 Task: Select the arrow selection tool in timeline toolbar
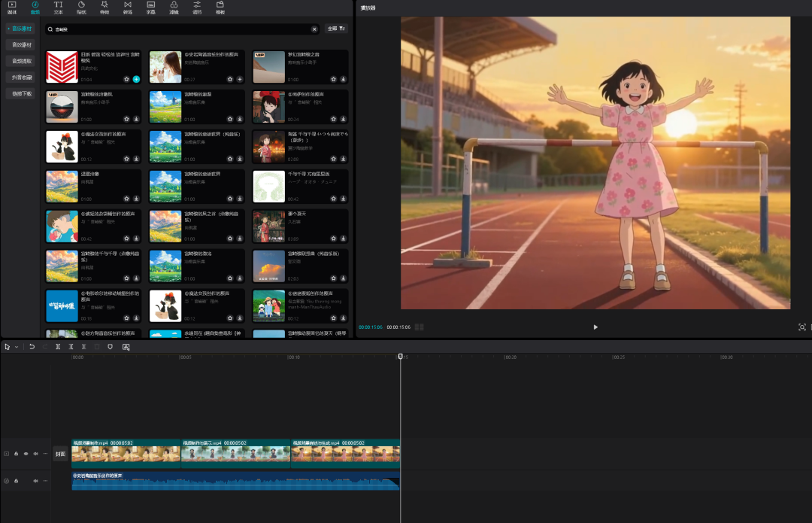click(7, 347)
